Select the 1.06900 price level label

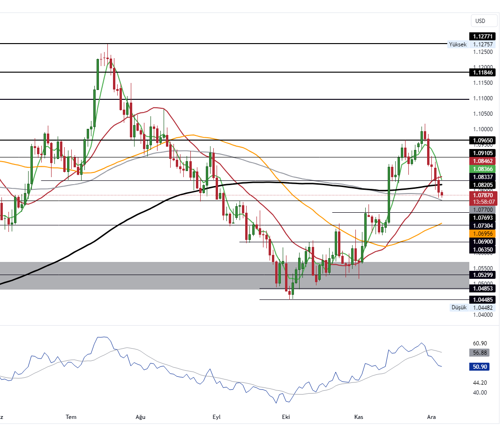[483, 241]
